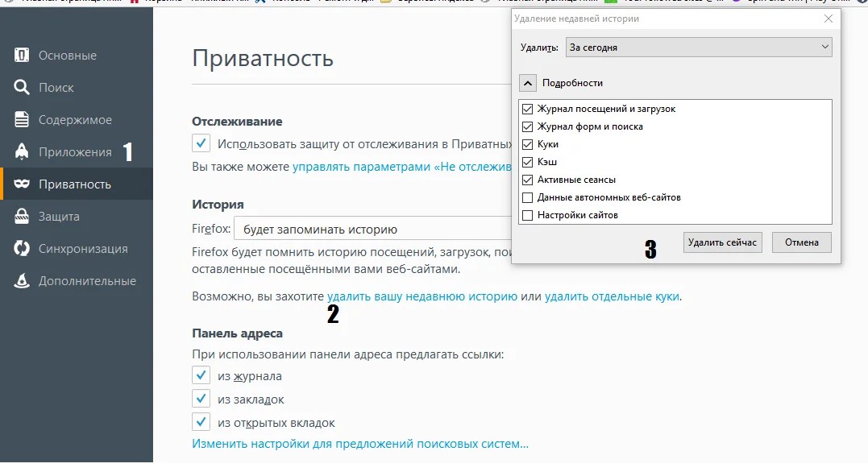Toggle tracking protection checkbox
The image size is (868, 476).
point(201,143)
